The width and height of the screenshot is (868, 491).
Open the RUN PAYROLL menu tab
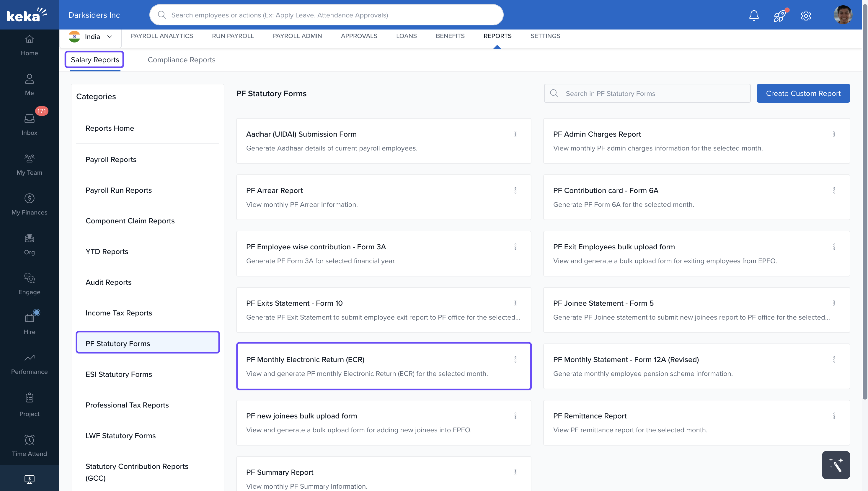pos(232,36)
